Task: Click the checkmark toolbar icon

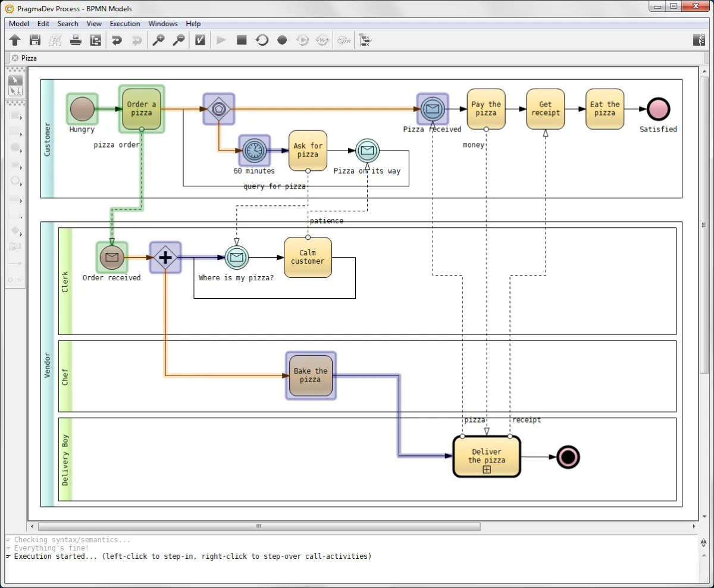Action: 201,40
